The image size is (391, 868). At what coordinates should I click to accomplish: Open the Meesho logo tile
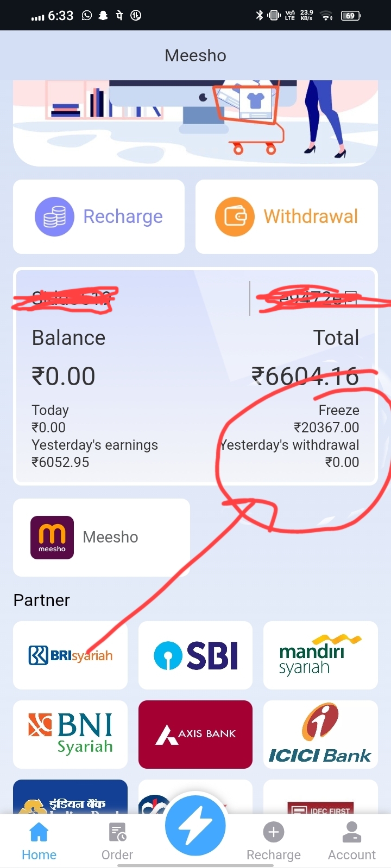coord(52,537)
